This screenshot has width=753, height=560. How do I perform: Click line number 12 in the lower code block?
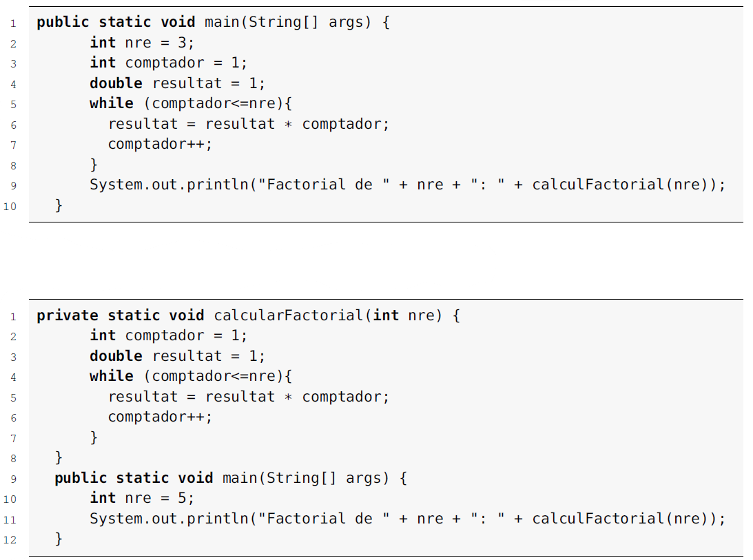point(10,539)
